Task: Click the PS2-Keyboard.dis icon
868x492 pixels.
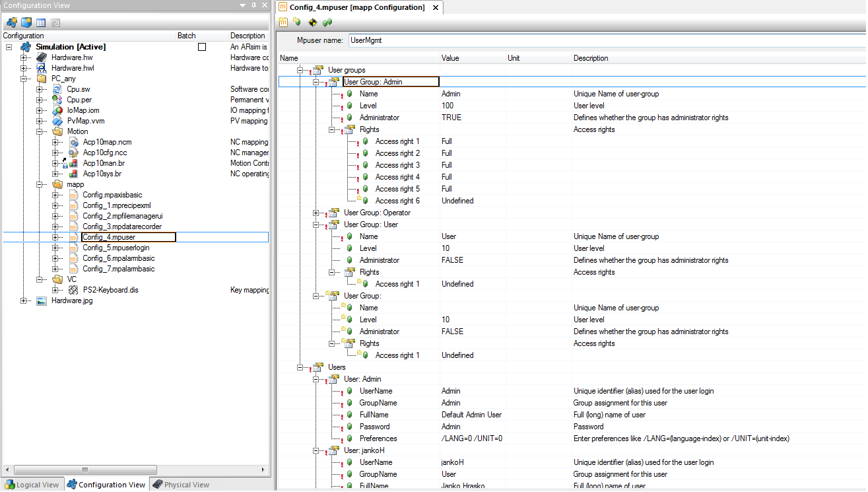Action: pos(73,290)
